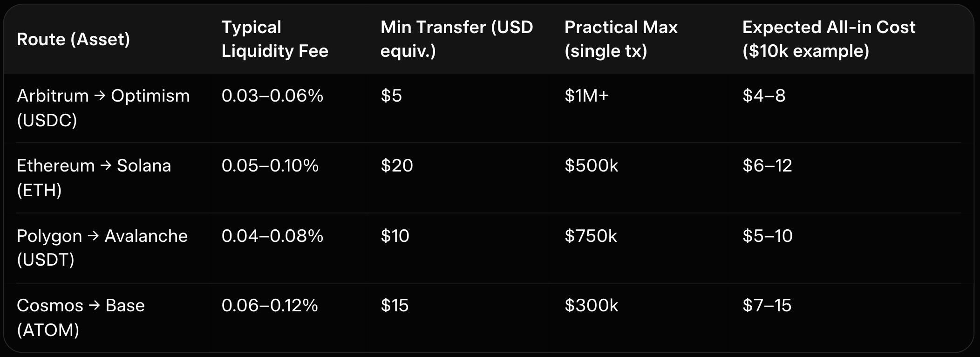
Task: Select the Ethereum → Solana (ETH) route cell
Action: (94, 178)
